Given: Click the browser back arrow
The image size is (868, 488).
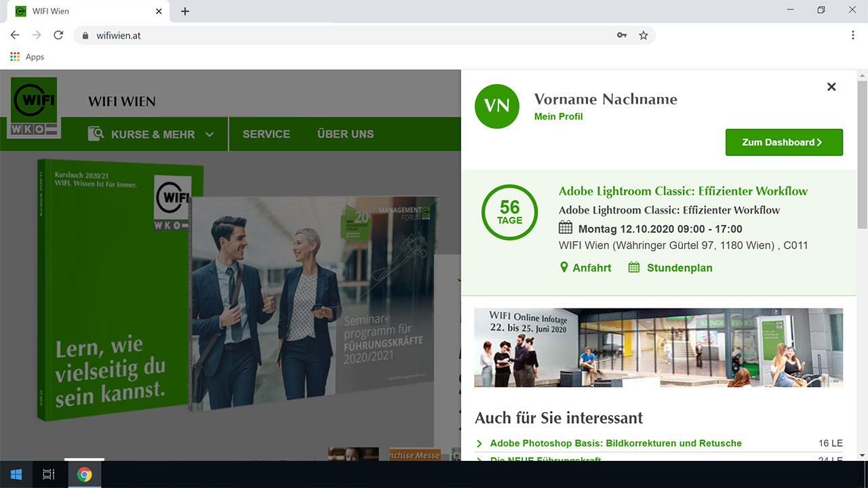Looking at the screenshot, I should (15, 35).
